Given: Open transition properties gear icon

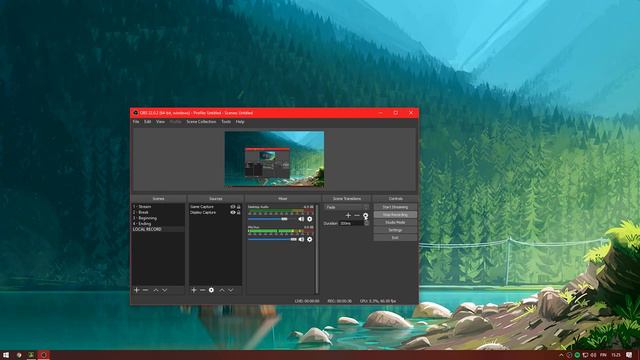Looking at the screenshot, I should [x=366, y=215].
